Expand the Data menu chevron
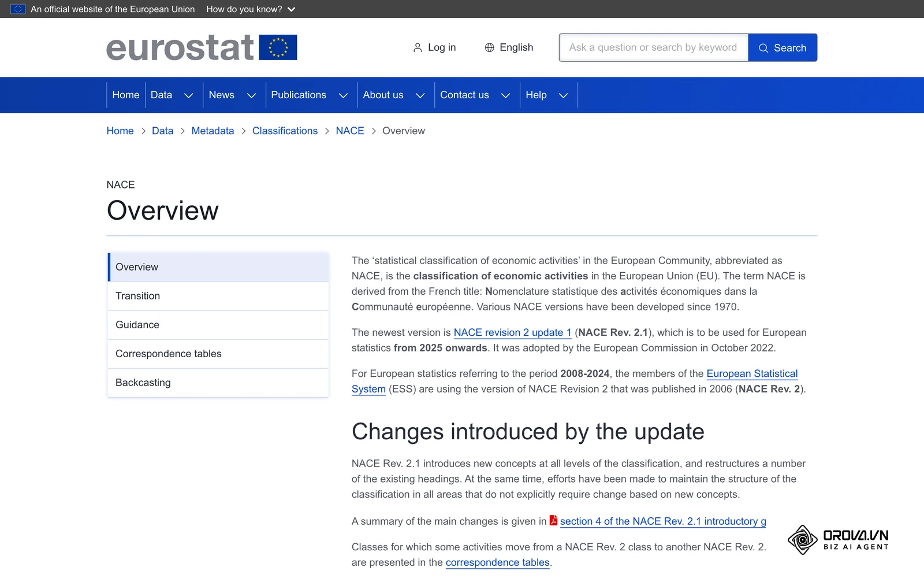The width and height of the screenshot is (924, 578). pos(188,95)
